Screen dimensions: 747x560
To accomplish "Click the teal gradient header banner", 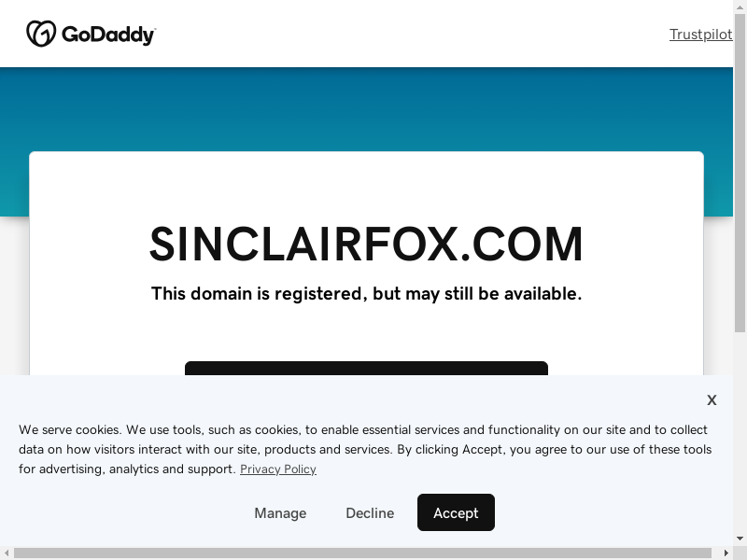I will pyautogui.click(x=366, y=109).
